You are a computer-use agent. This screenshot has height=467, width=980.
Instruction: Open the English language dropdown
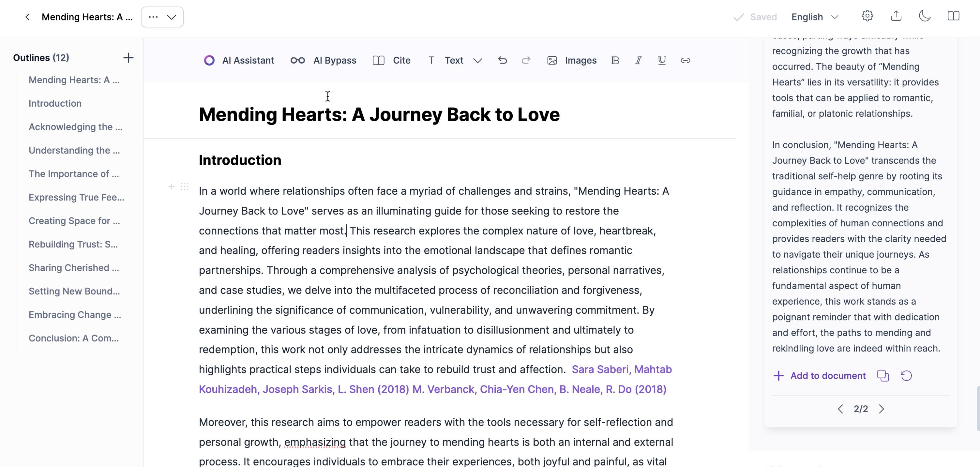coord(815,17)
